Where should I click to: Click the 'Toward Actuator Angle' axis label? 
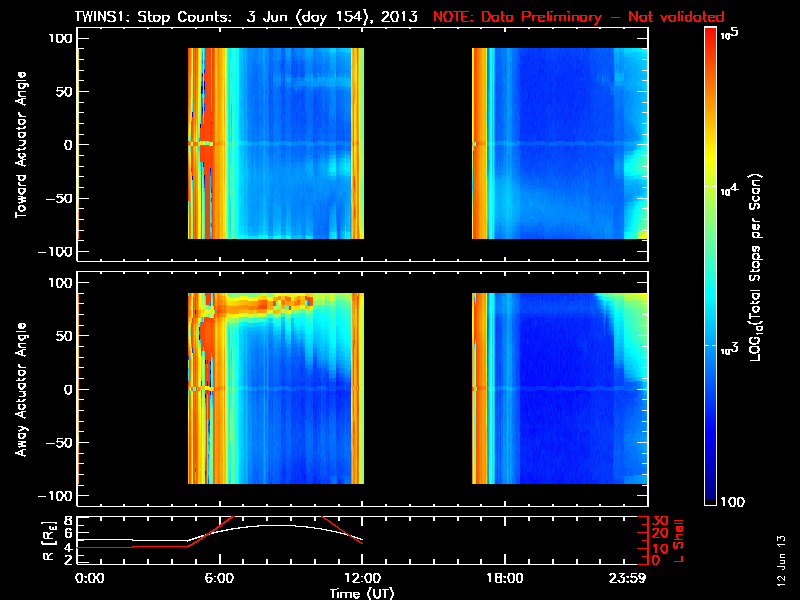click(x=21, y=145)
